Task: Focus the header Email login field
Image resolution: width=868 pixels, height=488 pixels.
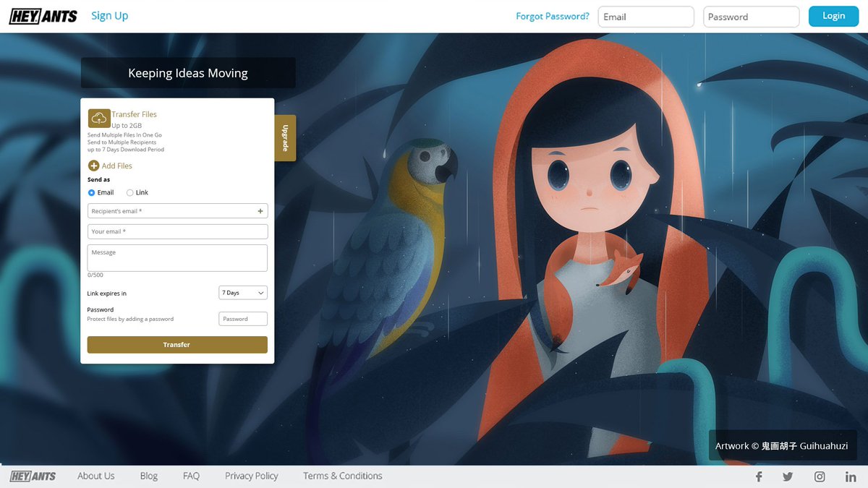Action: pos(646,17)
